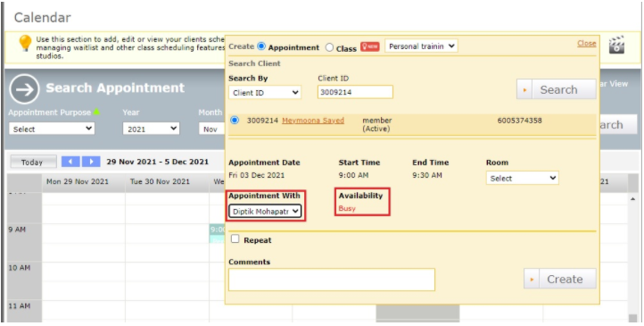Click the red NEW badge icon
Viewport: 644px width, 326px height.
pos(369,46)
